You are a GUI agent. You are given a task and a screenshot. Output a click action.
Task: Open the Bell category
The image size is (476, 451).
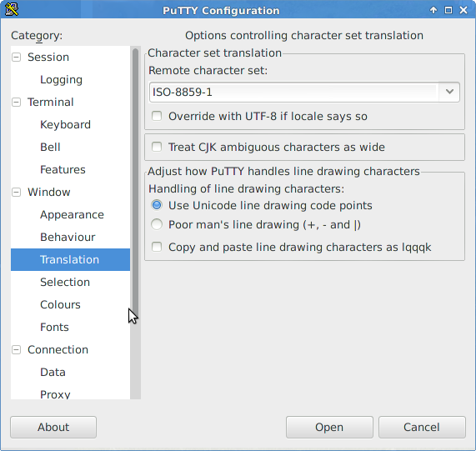click(50, 147)
